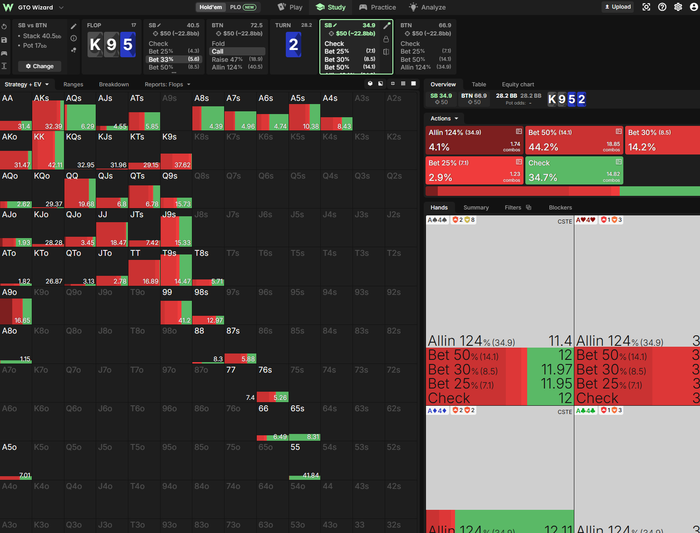This screenshot has height=533, width=700.
Task: Select the Overview tab
Action: [x=443, y=84]
